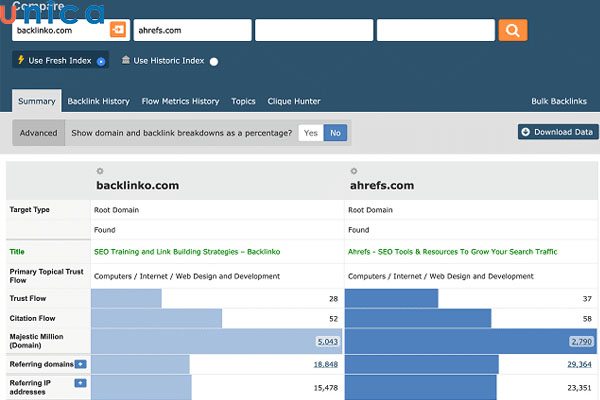
Task: Click the backlinko.com Citation Flow value 52
Action: (333, 318)
